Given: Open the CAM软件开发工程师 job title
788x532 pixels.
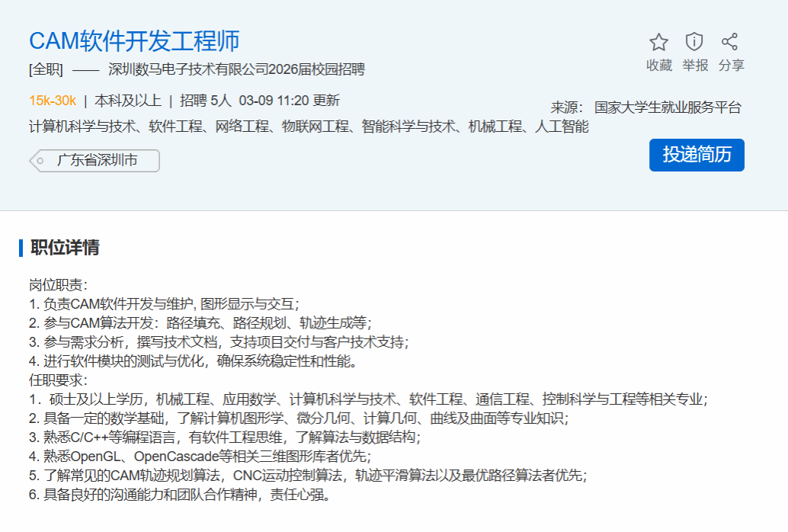Looking at the screenshot, I should 134,41.
